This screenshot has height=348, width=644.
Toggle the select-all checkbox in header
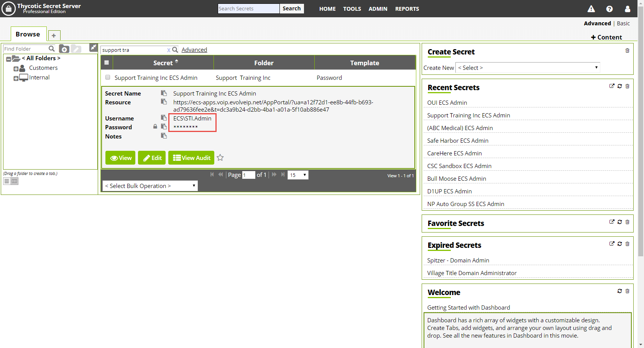(107, 63)
